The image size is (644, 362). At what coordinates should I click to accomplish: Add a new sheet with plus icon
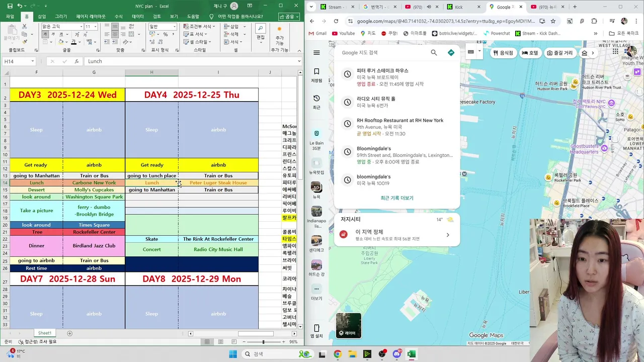tap(69, 333)
